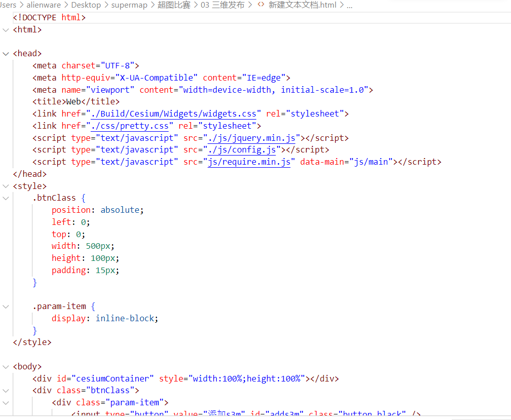Open the alienware breadcrumb folder
Image resolution: width=511 pixels, height=420 pixels.
click(44, 5)
